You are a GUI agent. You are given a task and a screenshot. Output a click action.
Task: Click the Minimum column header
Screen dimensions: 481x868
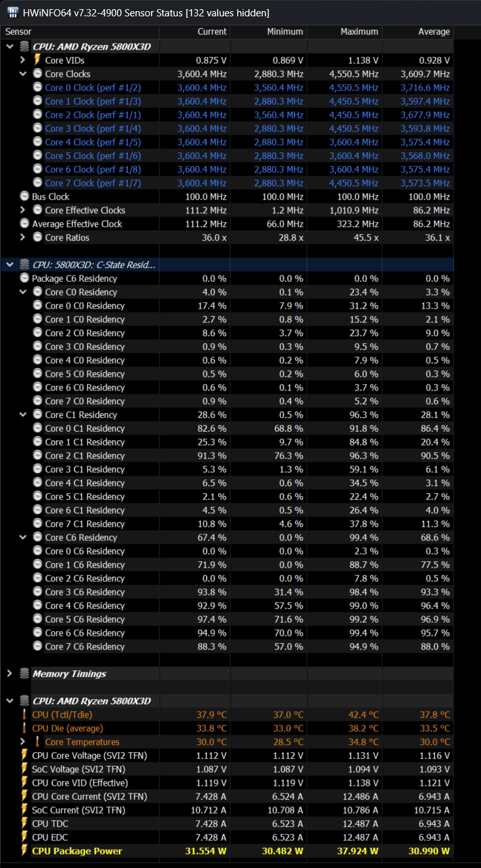pos(285,31)
